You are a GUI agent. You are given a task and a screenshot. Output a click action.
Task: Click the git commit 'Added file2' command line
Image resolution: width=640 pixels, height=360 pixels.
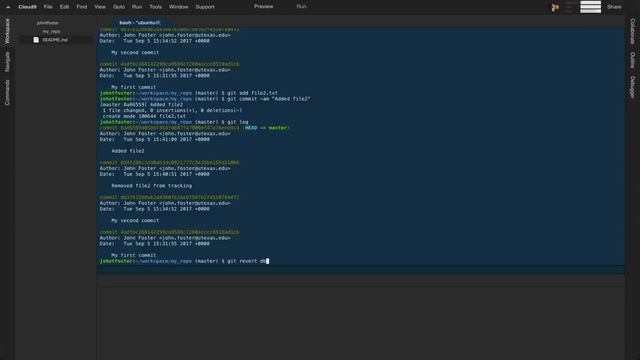click(x=205, y=99)
